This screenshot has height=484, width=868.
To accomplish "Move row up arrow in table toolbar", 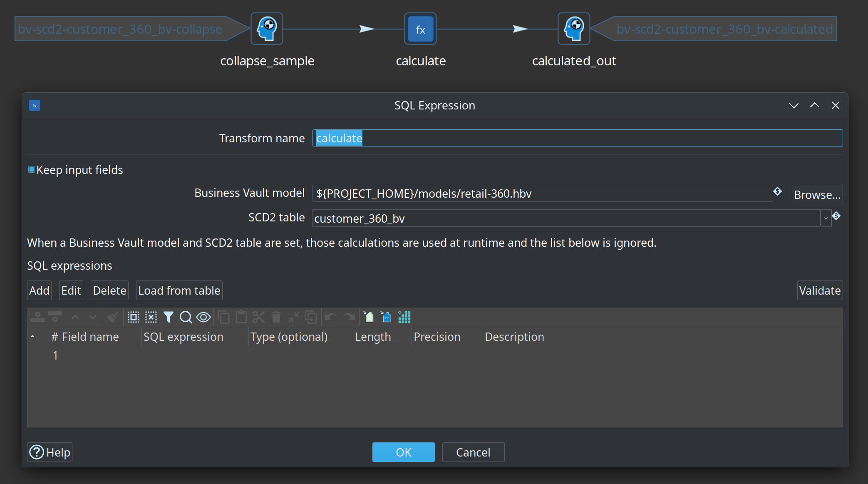I will coord(75,317).
